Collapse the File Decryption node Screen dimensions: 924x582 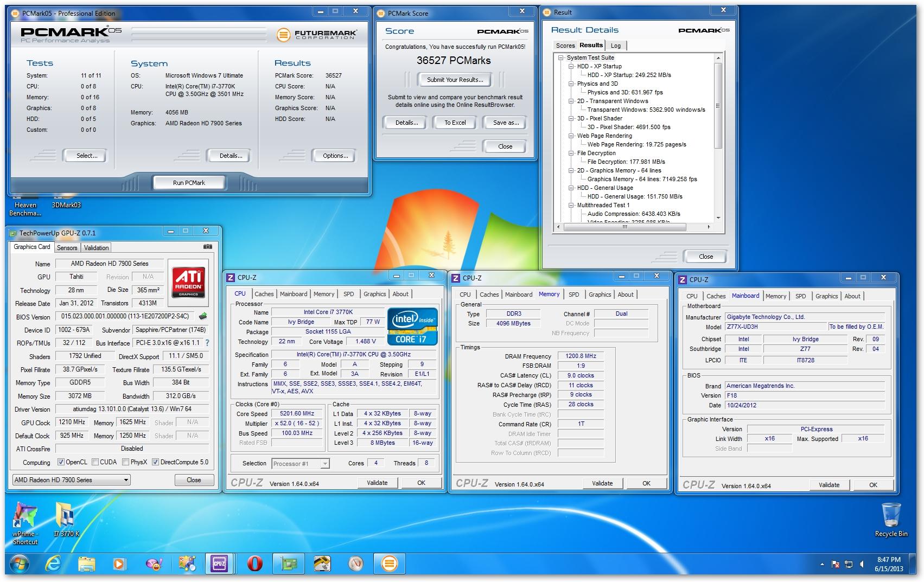(x=571, y=153)
